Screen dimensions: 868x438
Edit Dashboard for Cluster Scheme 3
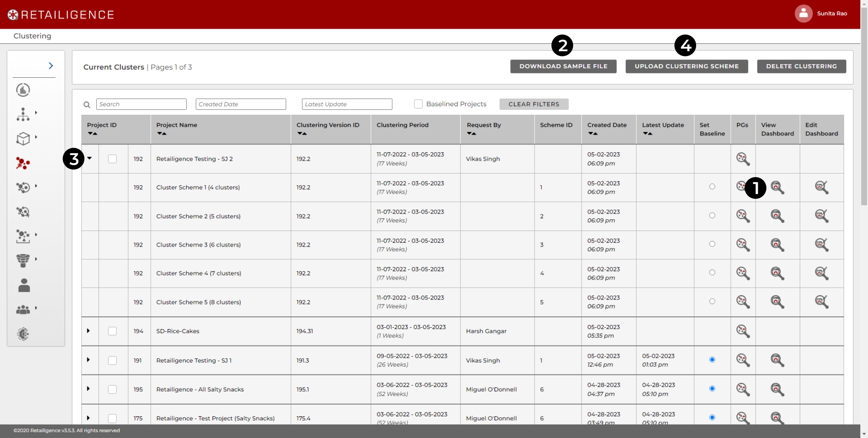(821, 245)
